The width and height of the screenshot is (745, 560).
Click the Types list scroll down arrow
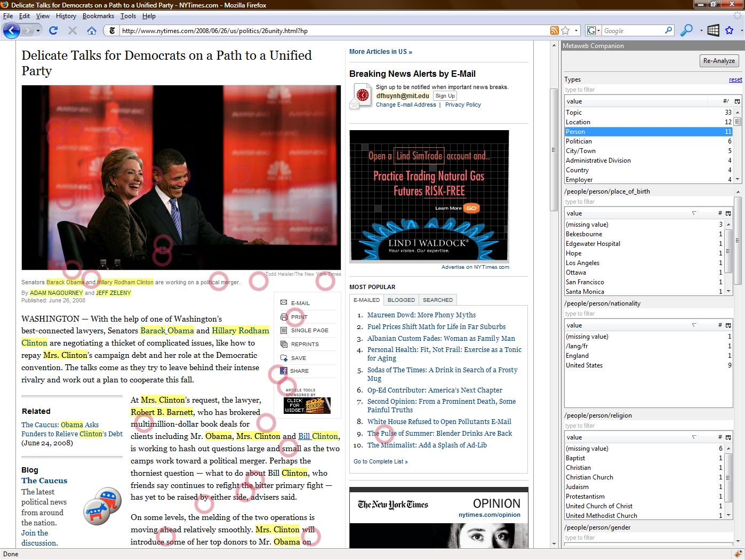pos(738,180)
